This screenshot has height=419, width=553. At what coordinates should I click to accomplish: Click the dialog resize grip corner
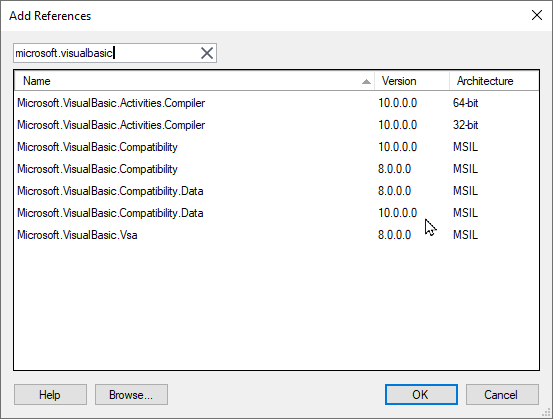pyautogui.click(x=547, y=413)
